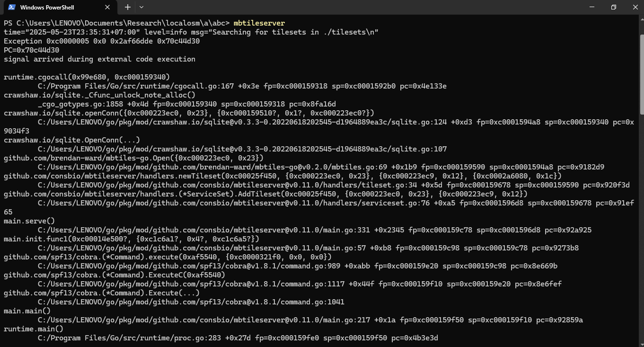Click the Exception 0xc0000005 line
644x347 pixels.
(102, 41)
